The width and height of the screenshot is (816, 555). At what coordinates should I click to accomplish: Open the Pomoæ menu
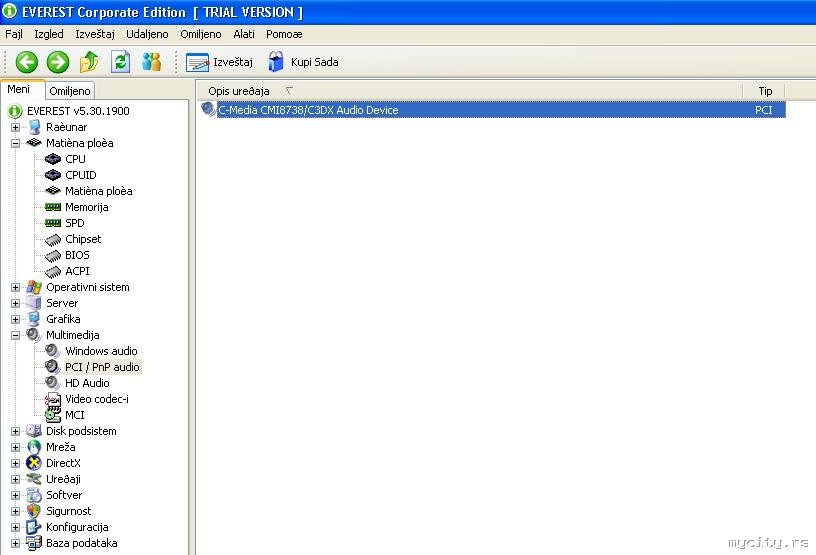pos(284,34)
